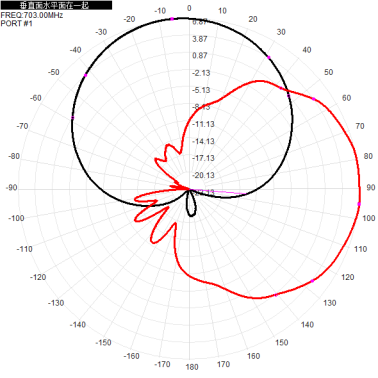
Task: Click the '-60' angle label
Action: pos(35,98)
